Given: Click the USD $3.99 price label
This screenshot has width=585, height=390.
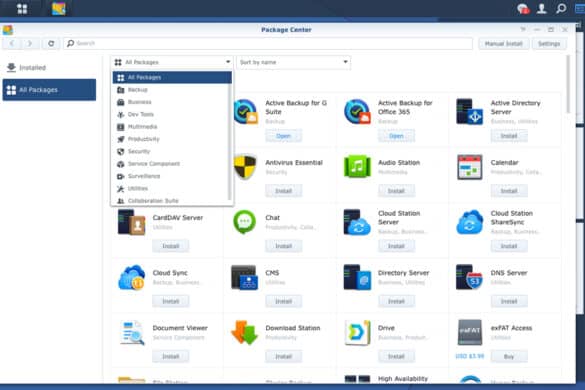Looking at the screenshot, I should pos(469,356).
